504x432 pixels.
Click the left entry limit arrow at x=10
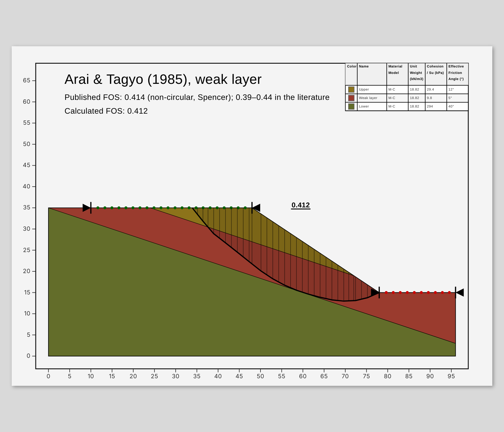point(87,208)
